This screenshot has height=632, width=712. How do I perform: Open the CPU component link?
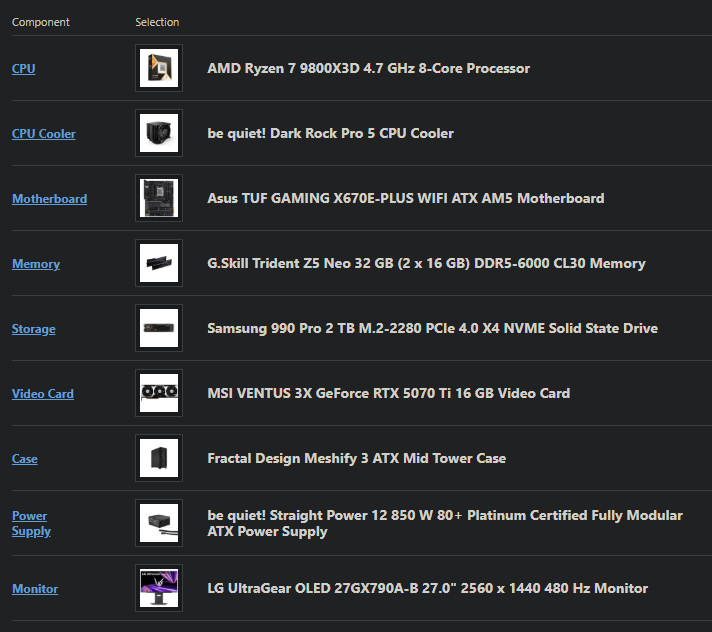pos(24,69)
